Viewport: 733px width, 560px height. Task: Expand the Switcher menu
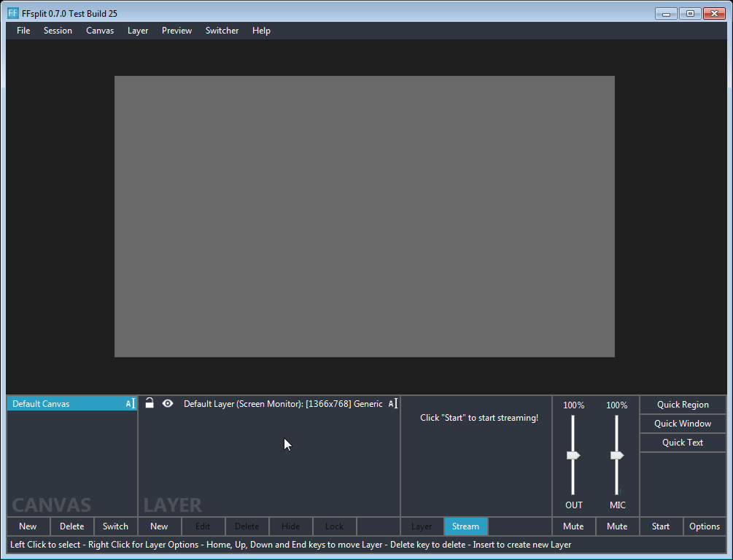click(x=222, y=31)
